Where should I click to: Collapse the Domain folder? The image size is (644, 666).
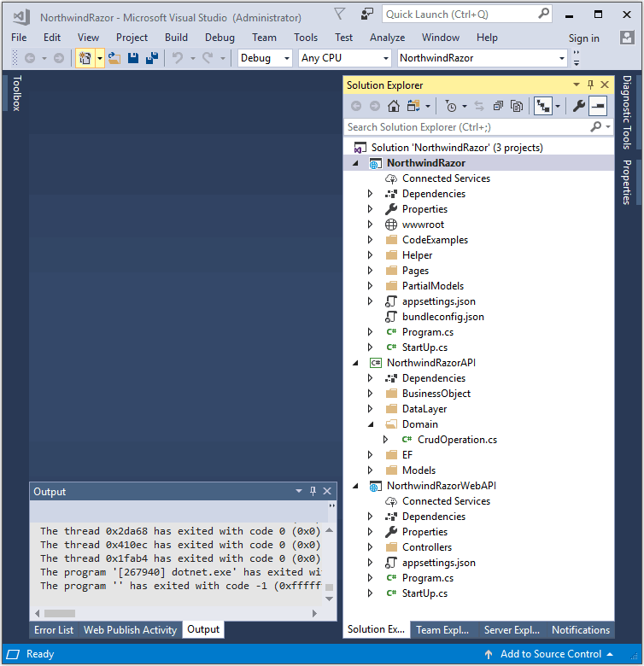click(371, 424)
